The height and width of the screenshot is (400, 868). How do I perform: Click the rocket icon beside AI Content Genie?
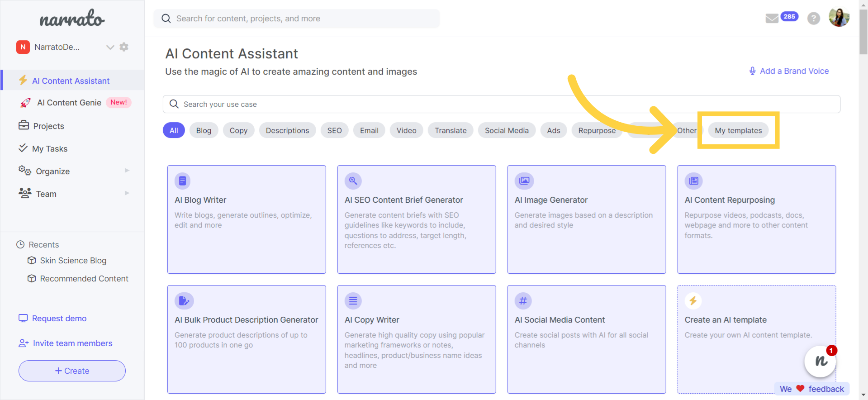pyautogui.click(x=25, y=103)
